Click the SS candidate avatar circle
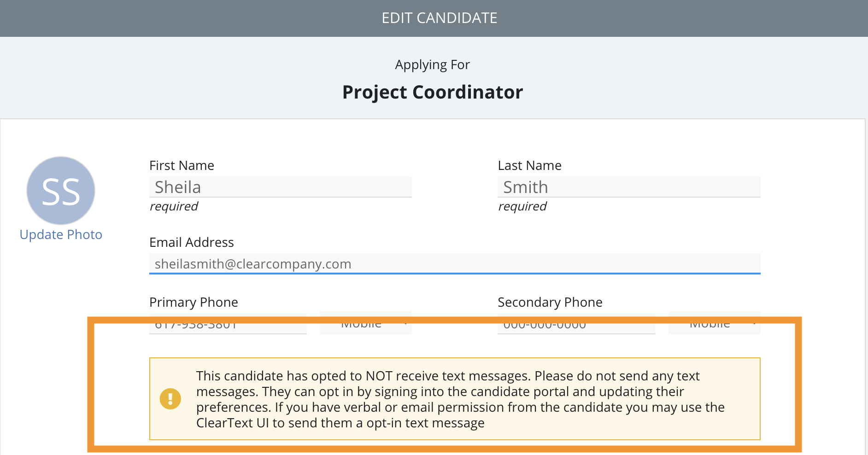 pos(61,191)
